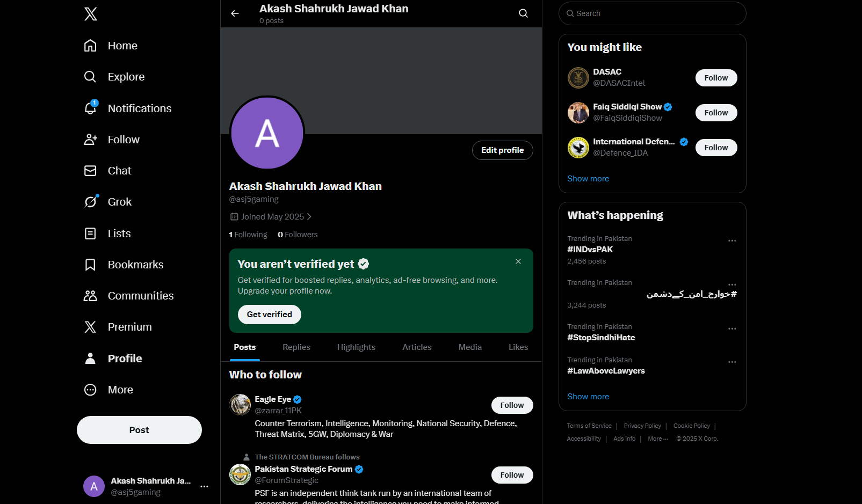Open the Lists icon in sidebar
The width and height of the screenshot is (862, 504).
pos(90,233)
